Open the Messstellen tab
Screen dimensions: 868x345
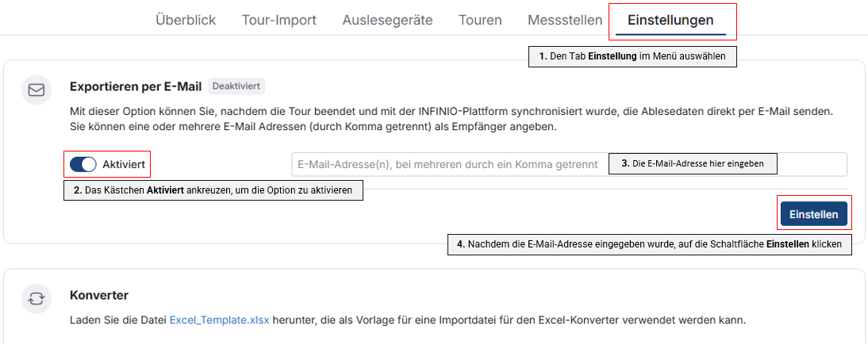click(x=565, y=21)
